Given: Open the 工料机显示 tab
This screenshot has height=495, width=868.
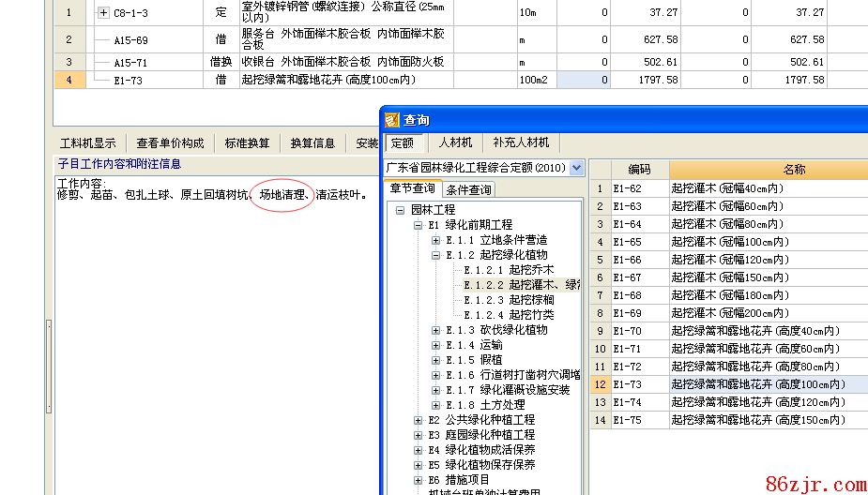Looking at the screenshot, I should [x=87, y=143].
